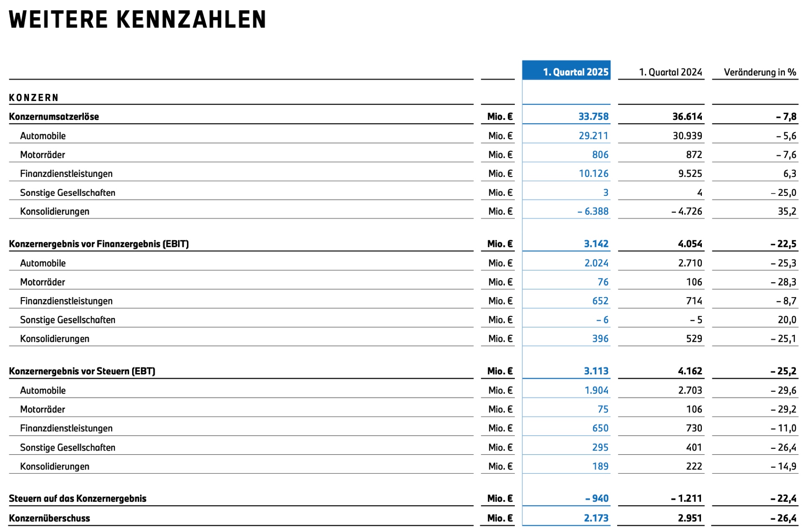
Task: Select the 'KONZERN' section heading
Action: 34,98
